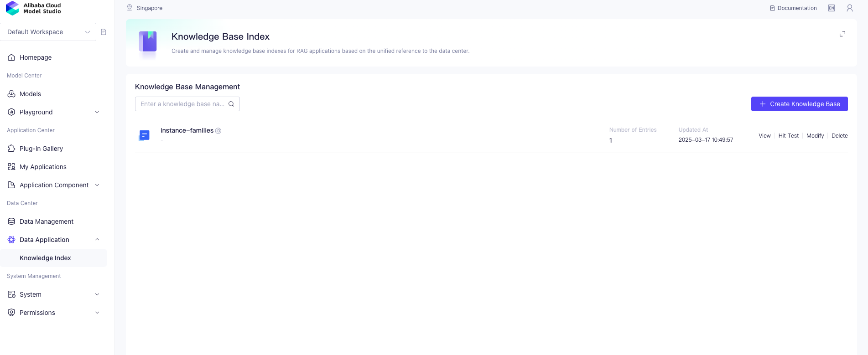This screenshot has height=355, width=868.
Task: Collapse the Data Application section chevron
Action: tap(97, 240)
